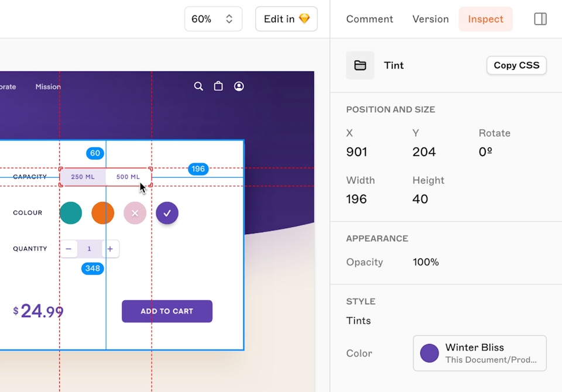Decrease quantity with the minus button
The image size is (562, 392).
68,249
